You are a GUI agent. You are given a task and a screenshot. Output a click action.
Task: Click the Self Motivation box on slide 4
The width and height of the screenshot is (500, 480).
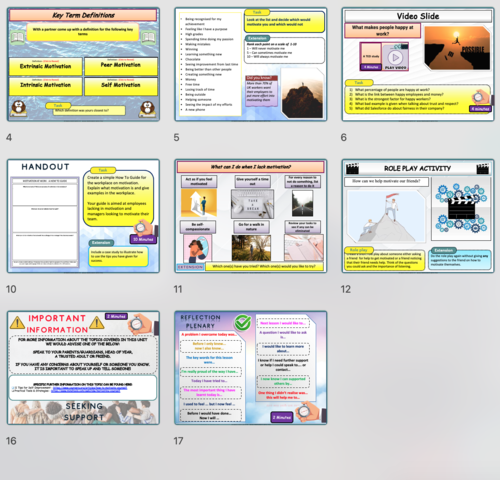(x=121, y=86)
